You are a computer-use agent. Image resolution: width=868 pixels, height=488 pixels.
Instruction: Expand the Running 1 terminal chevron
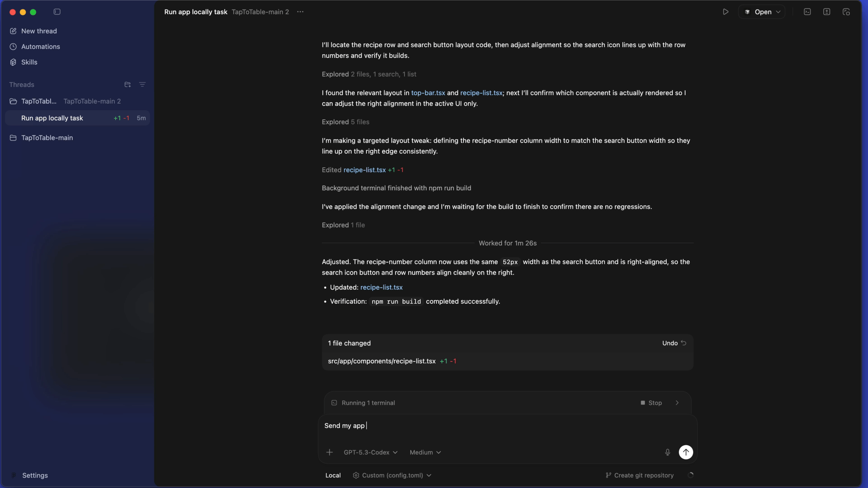[677, 403]
